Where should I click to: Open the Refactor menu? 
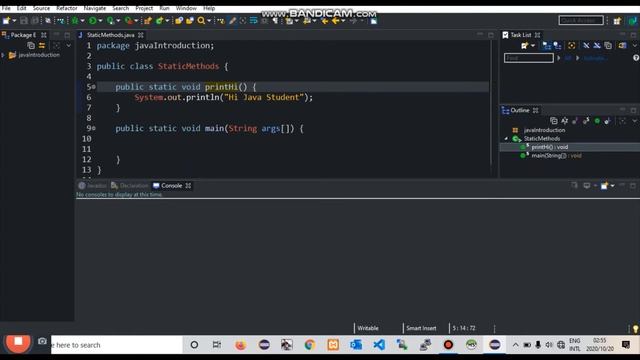pos(67,8)
